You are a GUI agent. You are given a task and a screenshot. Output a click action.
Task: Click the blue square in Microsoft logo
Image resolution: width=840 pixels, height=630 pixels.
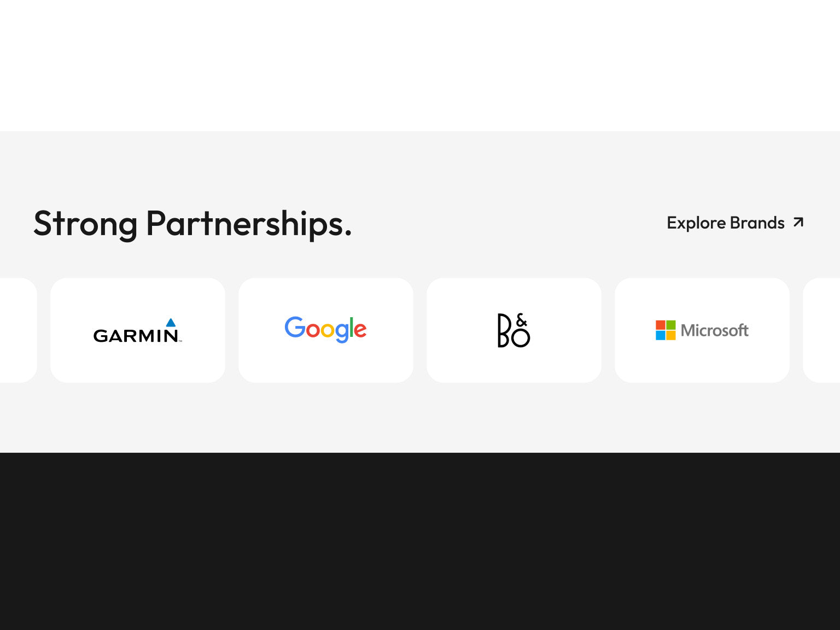(x=661, y=335)
